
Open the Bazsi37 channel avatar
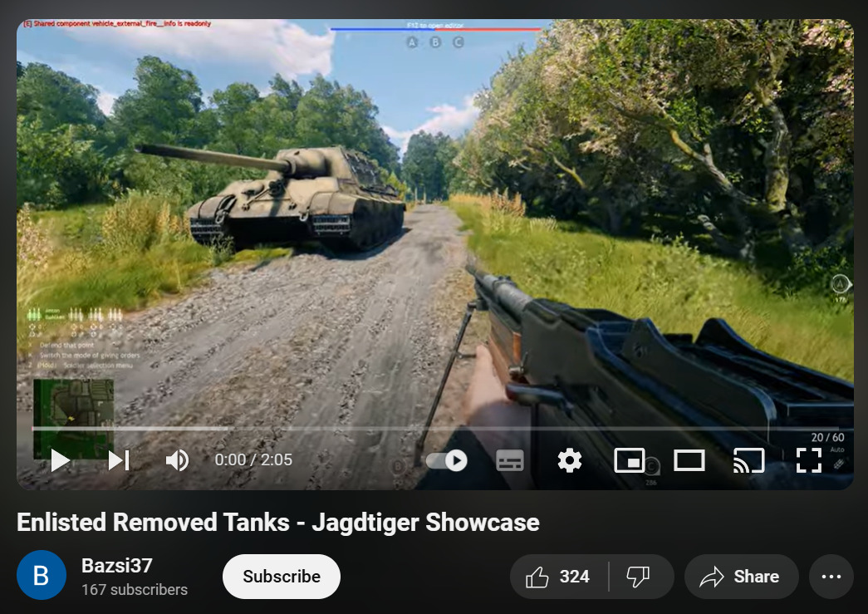click(x=42, y=575)
